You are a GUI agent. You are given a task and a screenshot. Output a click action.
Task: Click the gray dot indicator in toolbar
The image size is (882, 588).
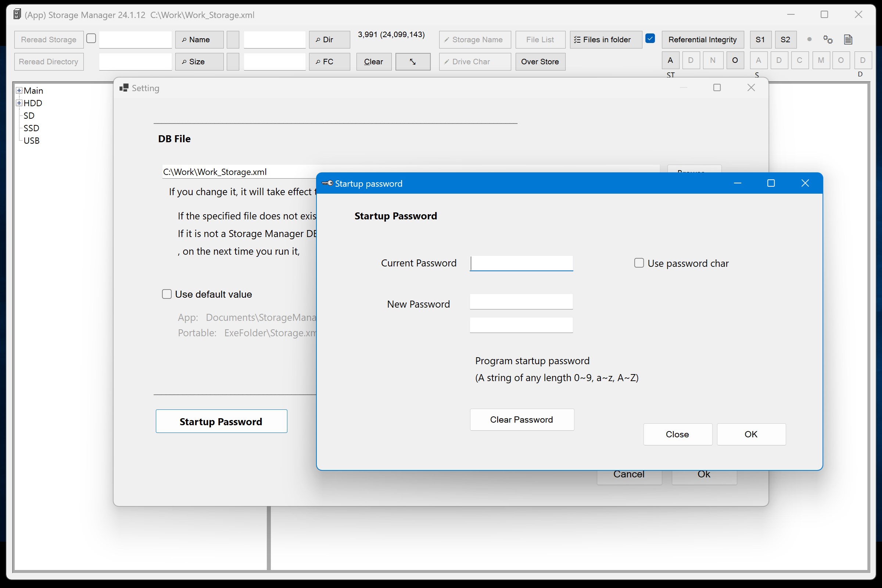809,39
